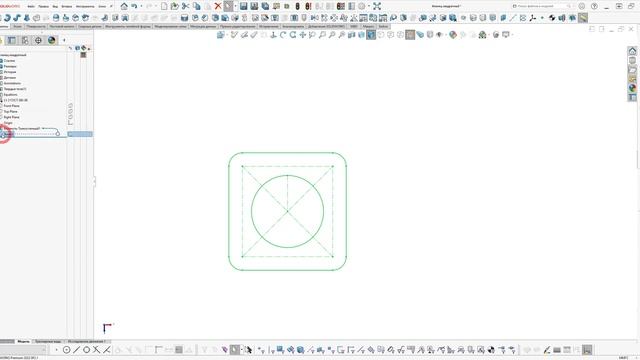The height and width of the screenshot is (360, 640).
Task: Create a new document
Action: 164,6
